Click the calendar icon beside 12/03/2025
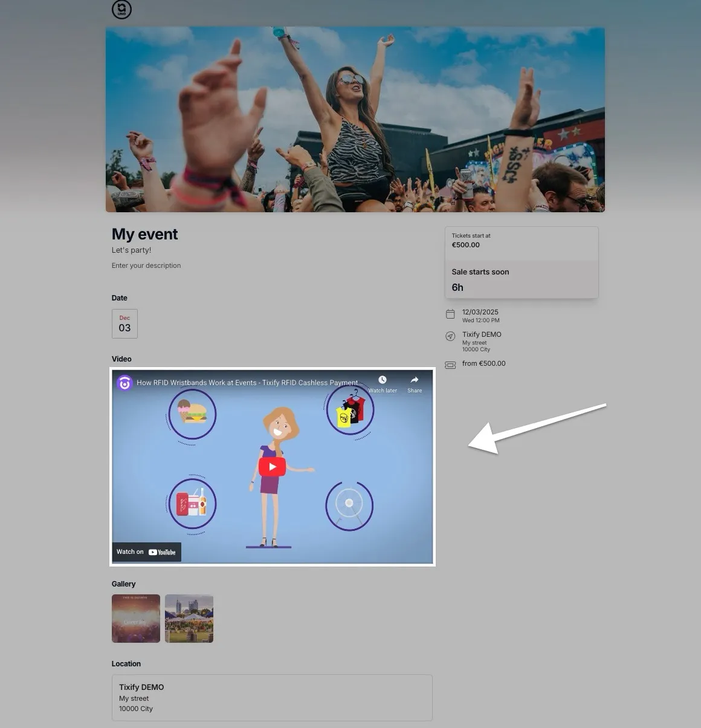This screenshot has width=701, height=728. click(450, 314)
